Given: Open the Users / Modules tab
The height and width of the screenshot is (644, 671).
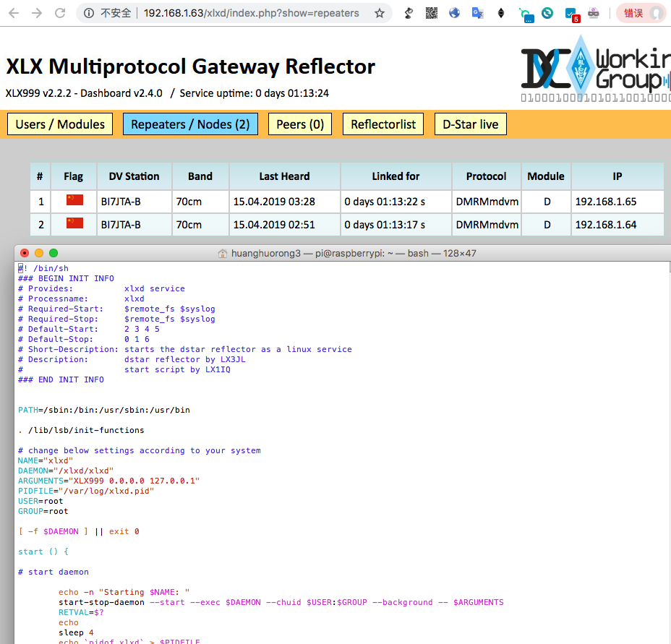Looking at the screenshot, I should 59,124.
